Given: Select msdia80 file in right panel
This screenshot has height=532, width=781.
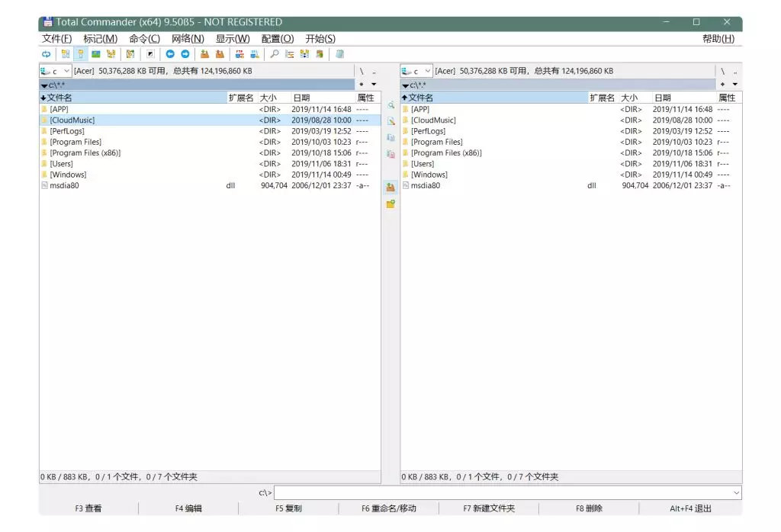Looking at the screenshot, I should pos(570,186).
